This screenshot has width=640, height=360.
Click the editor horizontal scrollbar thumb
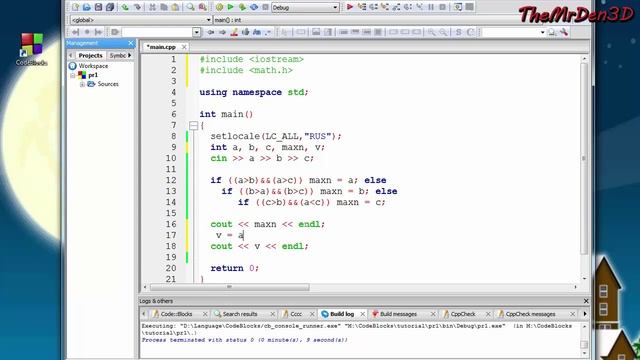coord(230,287)
